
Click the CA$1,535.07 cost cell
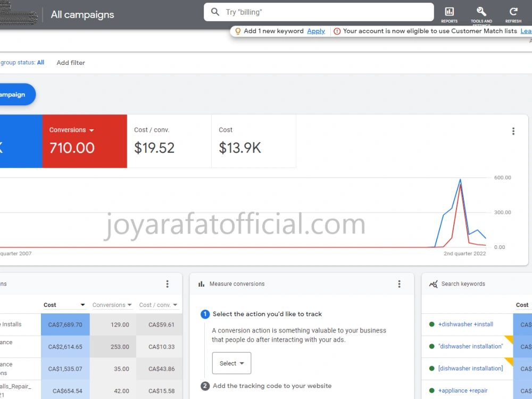(x=65, y=369)
